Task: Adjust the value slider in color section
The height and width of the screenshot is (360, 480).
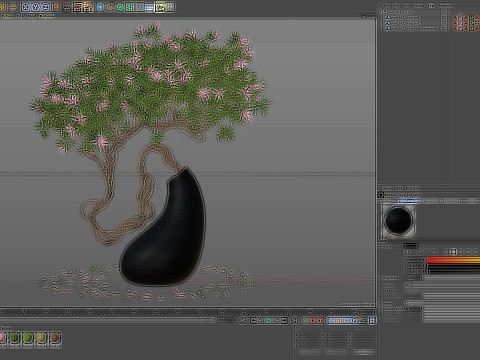Action: click(x=453, y=271)
